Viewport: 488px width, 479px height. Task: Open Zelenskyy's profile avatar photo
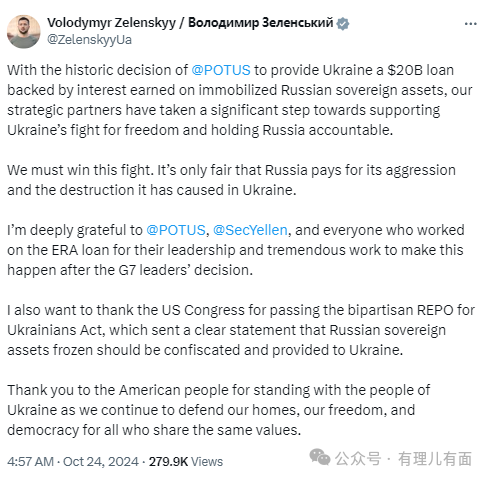click(24, 31)
